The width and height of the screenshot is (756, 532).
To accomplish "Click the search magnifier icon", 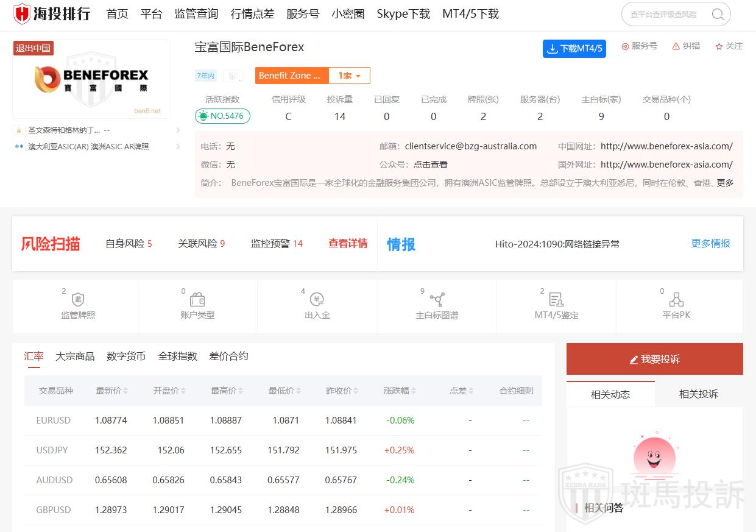I will (x=718, y=15).
